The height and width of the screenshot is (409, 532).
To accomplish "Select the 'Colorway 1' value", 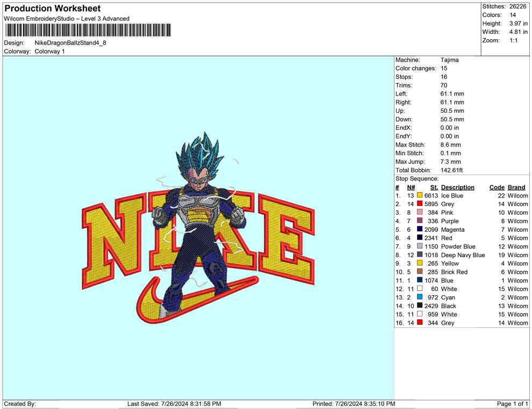I will 49,52.
